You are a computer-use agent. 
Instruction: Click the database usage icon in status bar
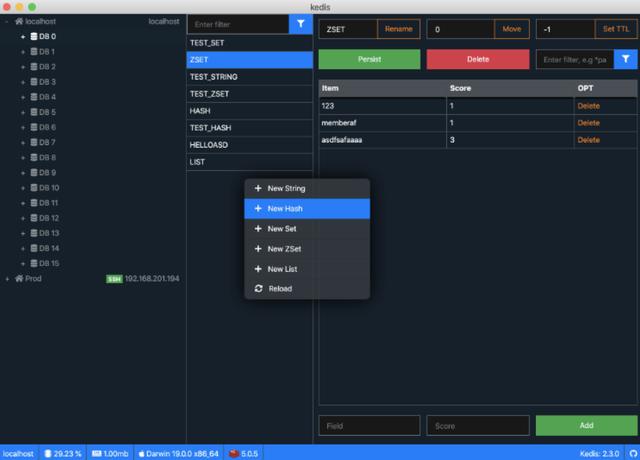(48, 453)
